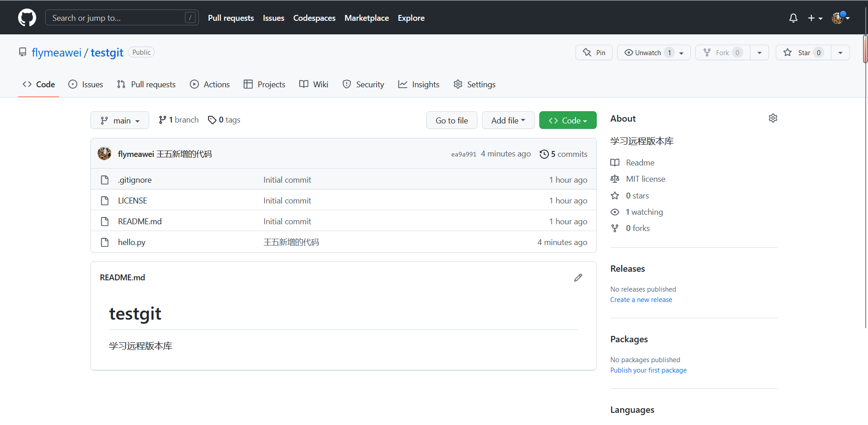Pin this repository

(594, 52)
